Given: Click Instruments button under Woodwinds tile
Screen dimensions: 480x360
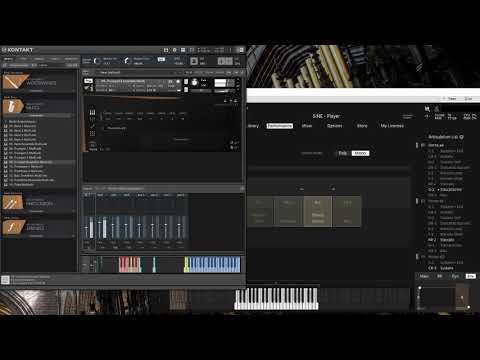Looking at the screenshot, I should pyautogui.click(x=37, y=91).
